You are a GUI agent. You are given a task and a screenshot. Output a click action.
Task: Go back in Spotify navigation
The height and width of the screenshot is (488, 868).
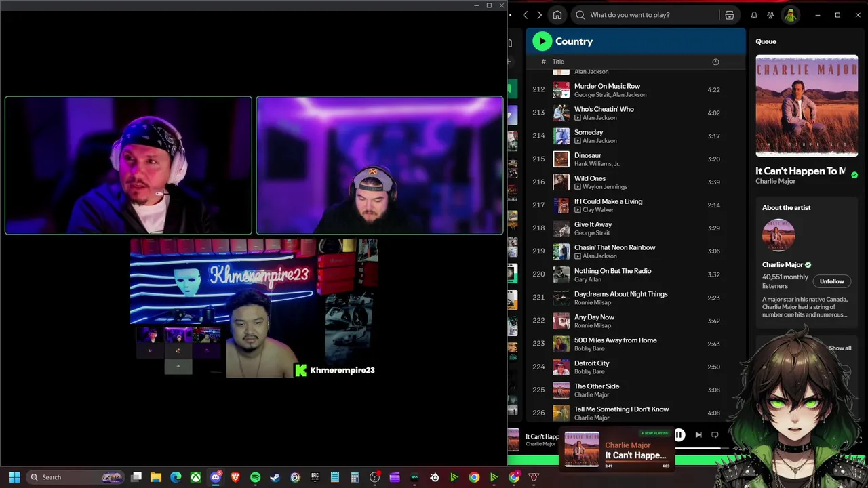click(x=526, y=15)
